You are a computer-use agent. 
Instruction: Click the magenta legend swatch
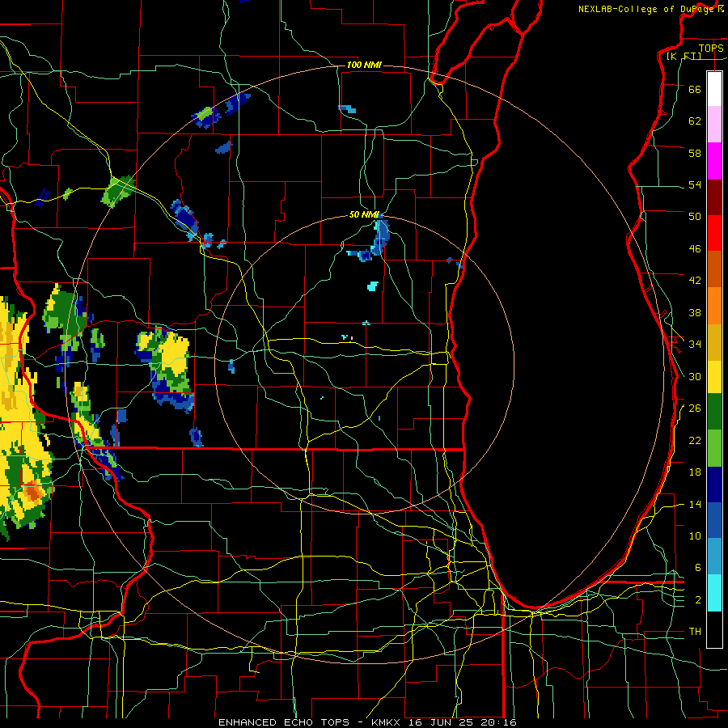tap(714, 161)
